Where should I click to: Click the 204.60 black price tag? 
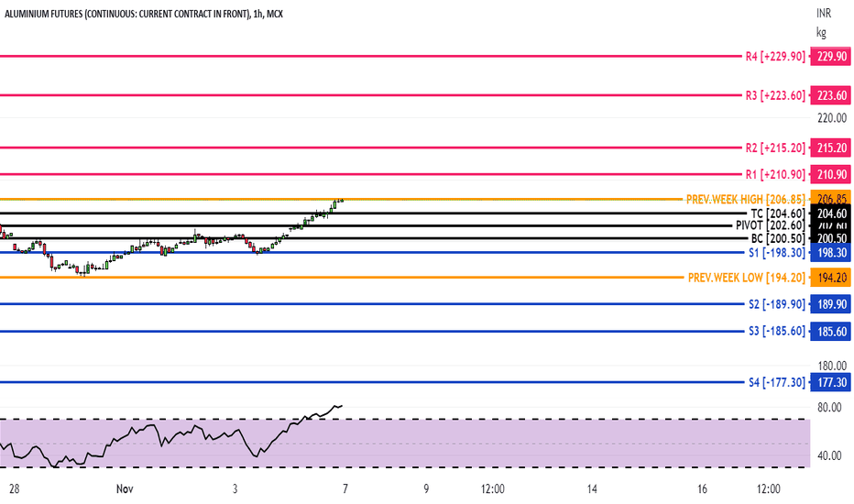830,213
